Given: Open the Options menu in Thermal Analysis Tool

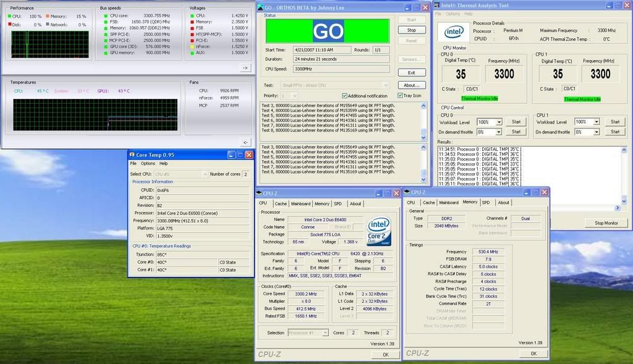Looking at the screenshot, I should 453,14.
